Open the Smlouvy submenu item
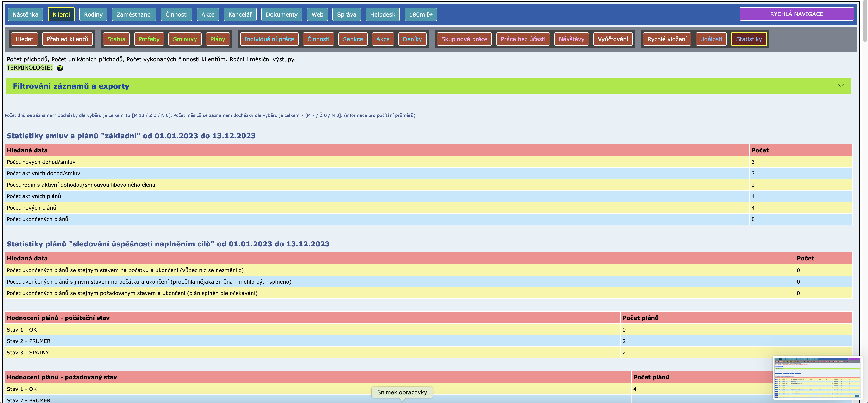 point(185,39)
